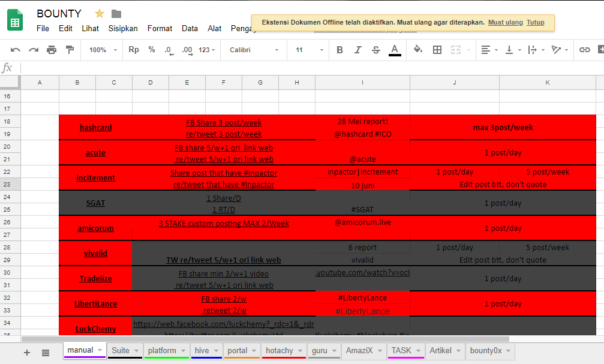This screenshot has height=364, width=604.
Task: Open vertical align options
Action: [513, 50]
